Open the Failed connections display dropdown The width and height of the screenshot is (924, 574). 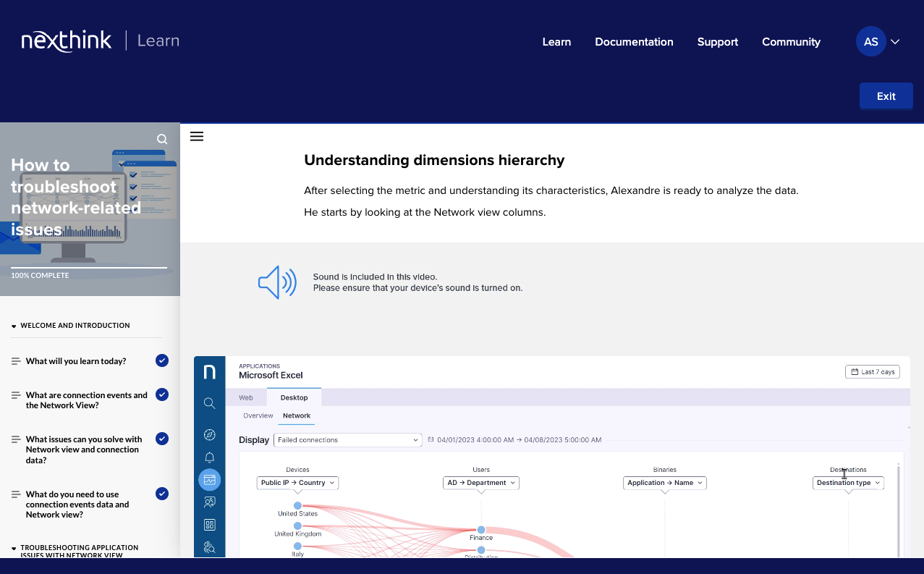coord(347,440)
